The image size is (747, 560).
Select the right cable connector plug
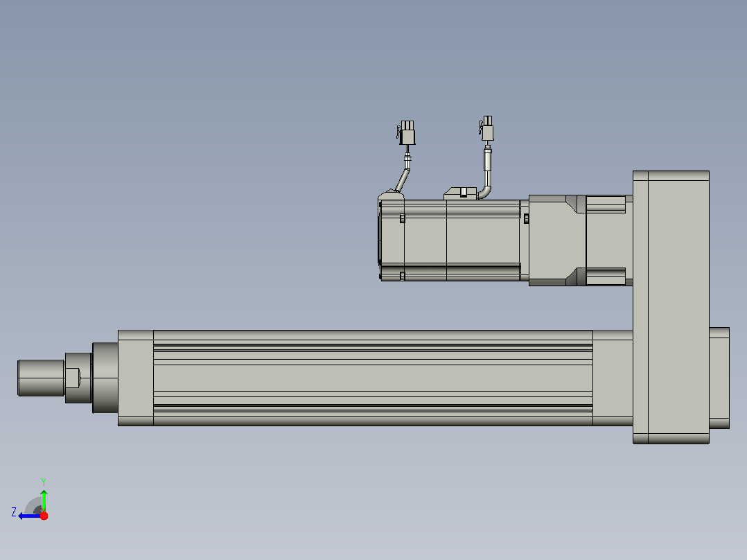click(x=487, y=128)
